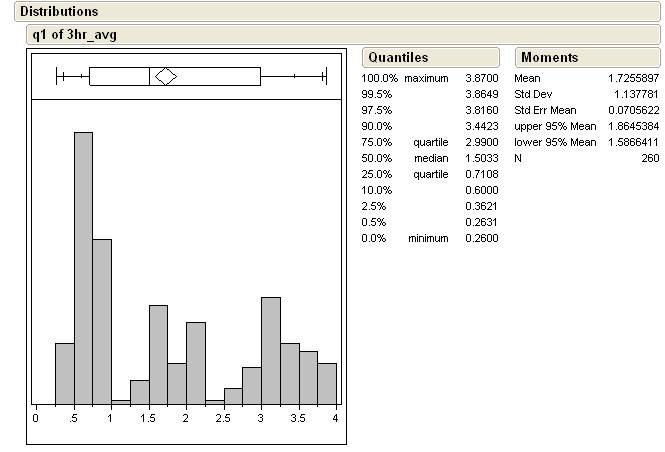The image size is (665, 452).
Task: Click the histogram bar just right of 3
Action: pos(271,349)
